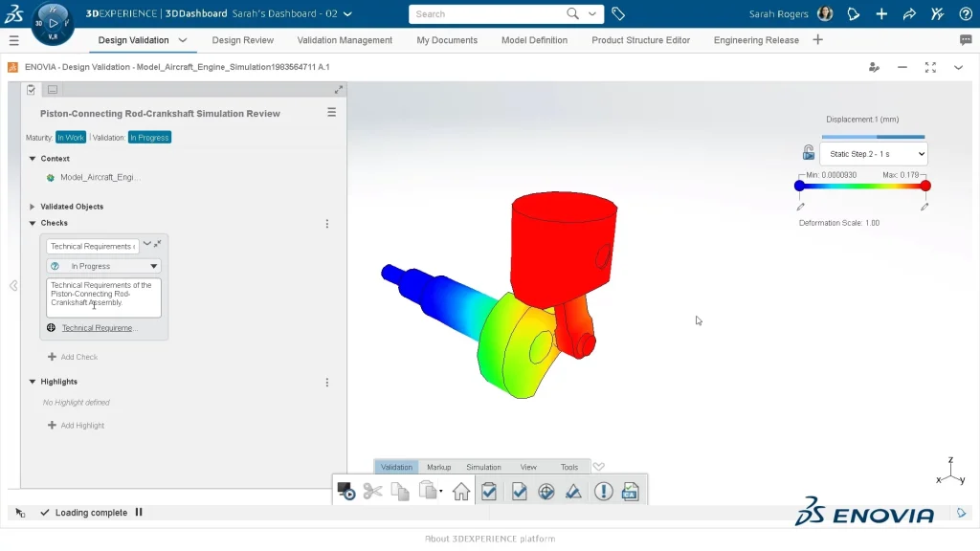The width and height of the screenshot is (980, 551).
Task: Pause loading with the status bar pause button
Action: (x=139, y=513)
